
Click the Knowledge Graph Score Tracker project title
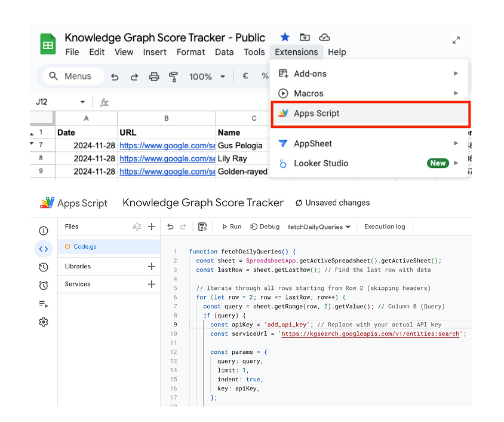coord(203,203)
